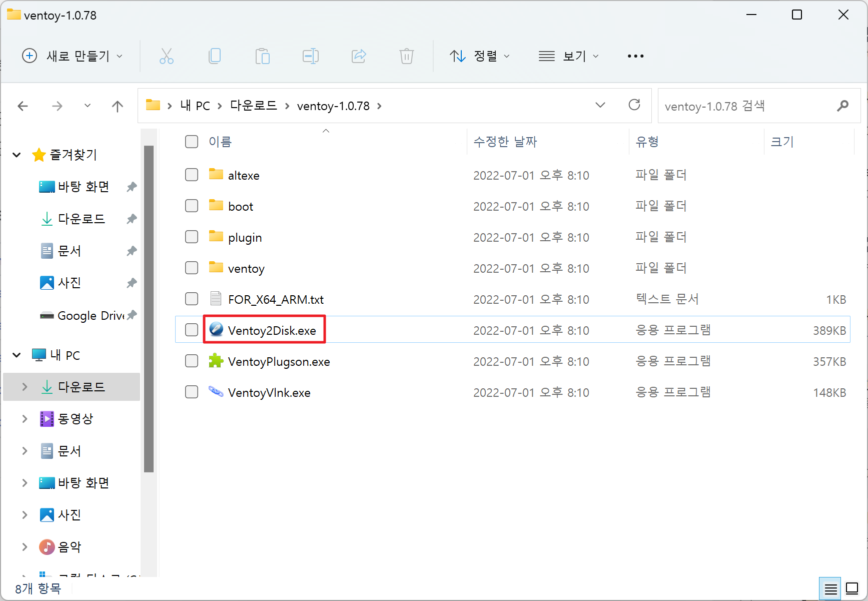
Task: Open 사진 in quick access
Action: tap(60, 283)
